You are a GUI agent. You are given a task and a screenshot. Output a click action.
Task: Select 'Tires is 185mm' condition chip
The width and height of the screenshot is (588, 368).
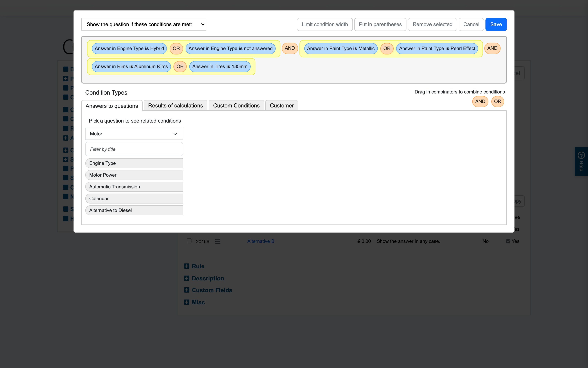(220, 66)
